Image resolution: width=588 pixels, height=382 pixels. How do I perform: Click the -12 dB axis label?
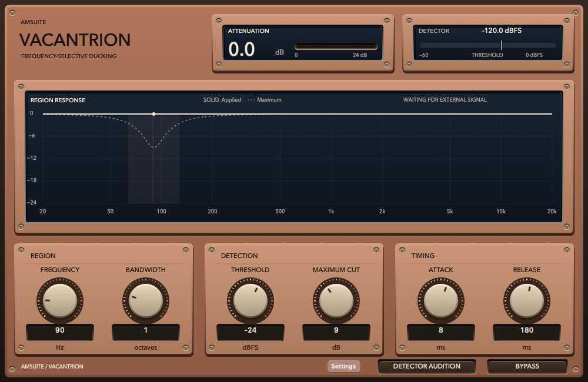(32, 158)
